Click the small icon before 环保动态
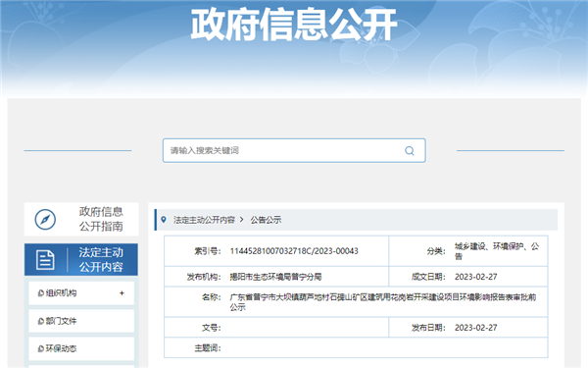This screenshot has width=588, height=368. point(41,348)
